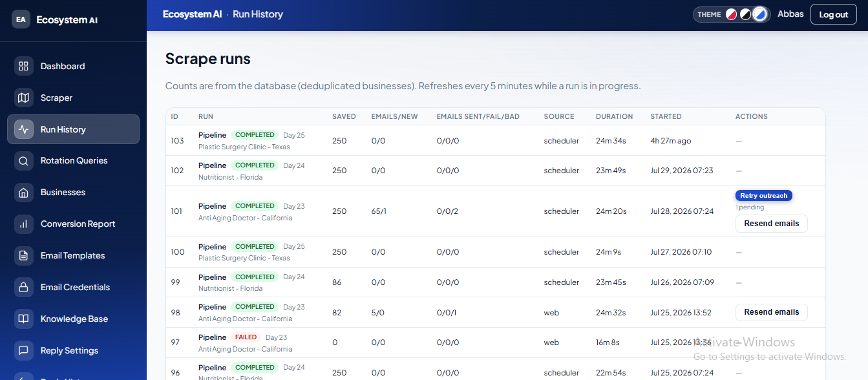
Task: Click run ID 100 cell
Action: coord(178,252)
